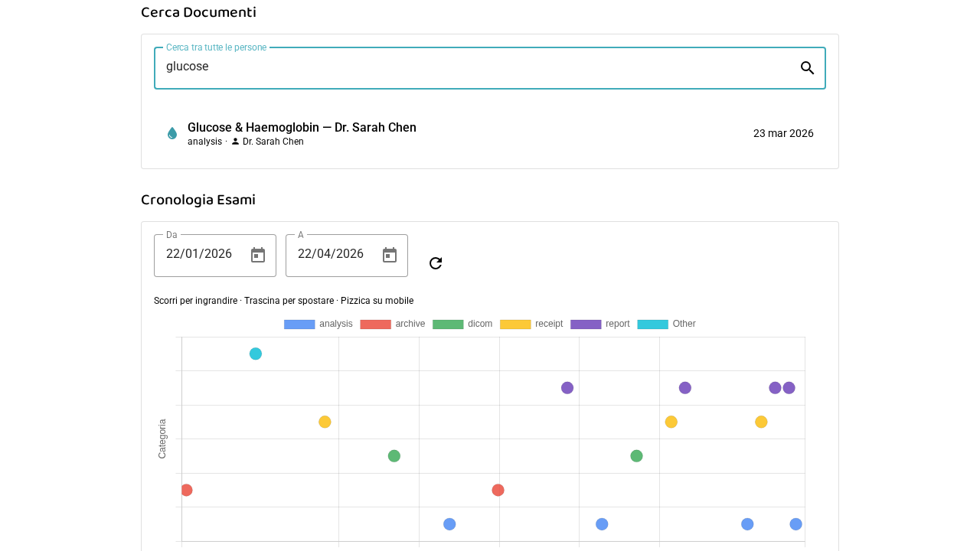Image resolution: width=980 pixels, height=551 pixels.
Task: Click the blood drop icon of result
Action: (172, 133)
